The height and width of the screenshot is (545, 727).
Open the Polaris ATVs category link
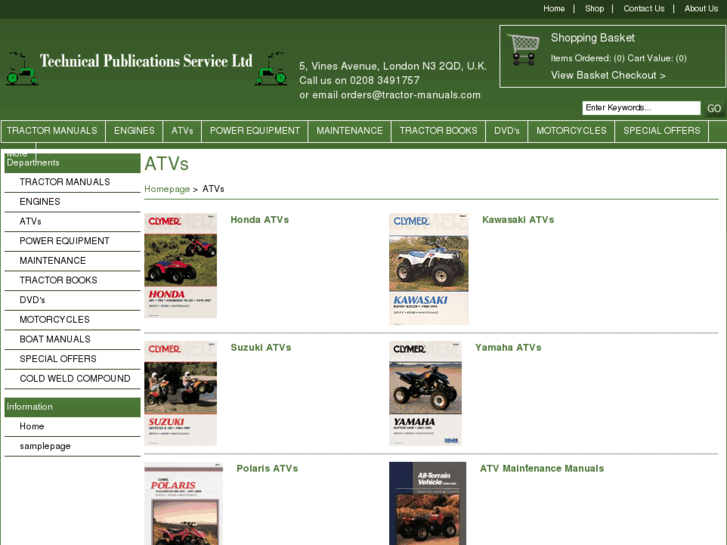pyautogui.click(x=267, y=468)
